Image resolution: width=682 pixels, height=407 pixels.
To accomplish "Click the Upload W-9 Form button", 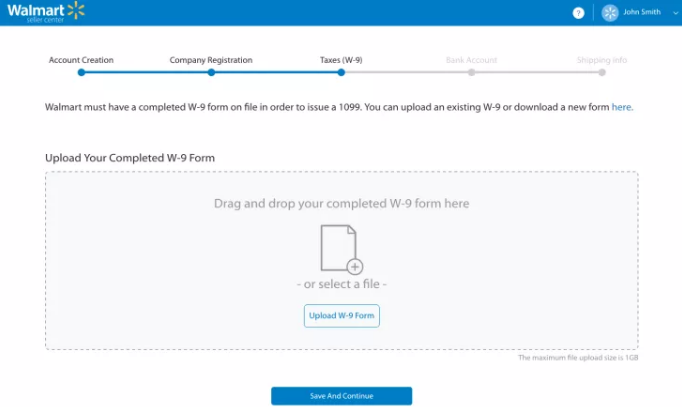I will point(341,316).
